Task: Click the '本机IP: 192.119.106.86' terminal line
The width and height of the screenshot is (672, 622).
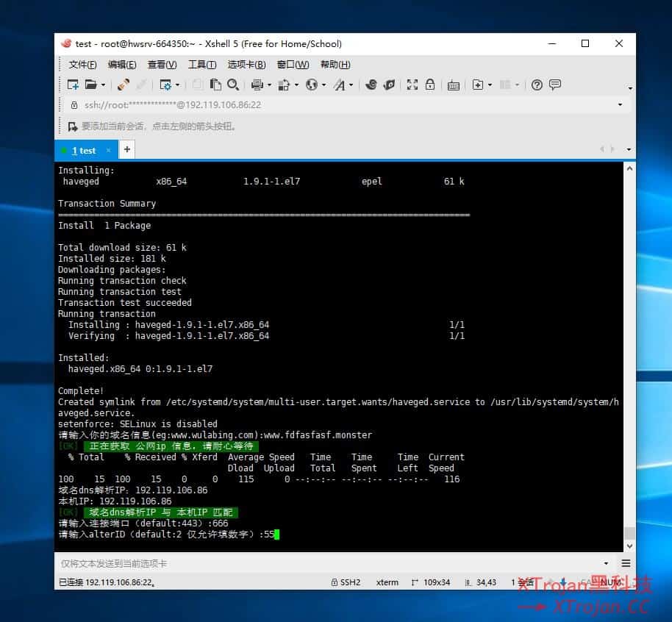Action: 115,501
